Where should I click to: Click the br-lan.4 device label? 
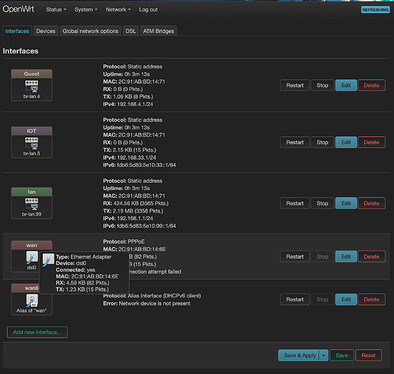[32, 96]
